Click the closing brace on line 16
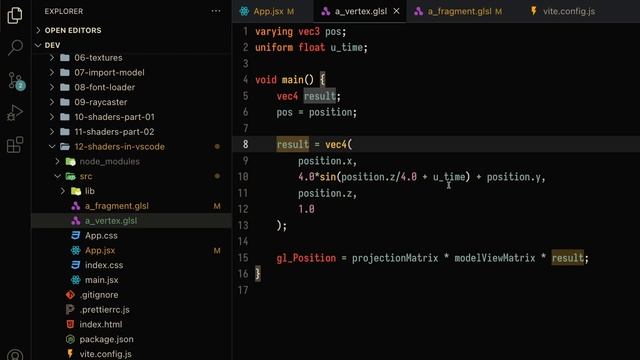640x360 pixels. 258,273
